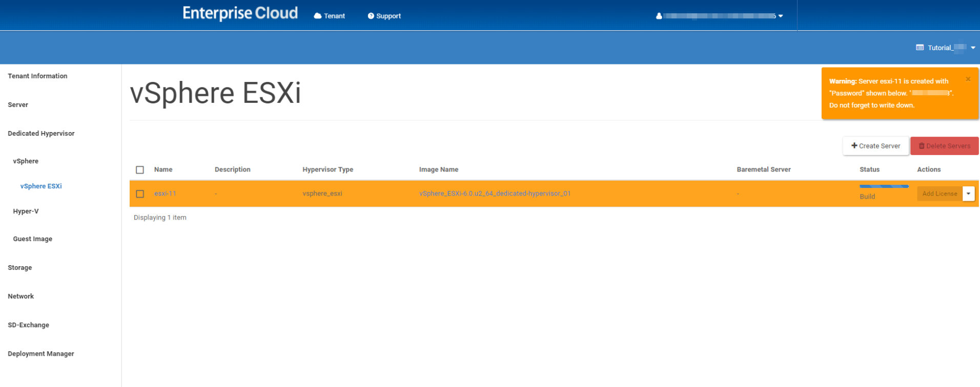Click the question mark icon beside Support

(x=371, y=16)
